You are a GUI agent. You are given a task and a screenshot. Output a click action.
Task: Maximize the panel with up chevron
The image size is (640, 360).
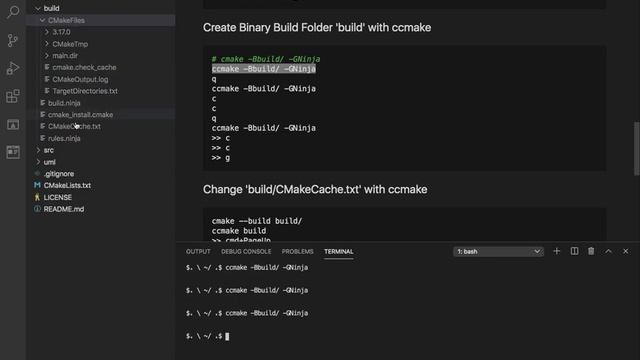609,251
